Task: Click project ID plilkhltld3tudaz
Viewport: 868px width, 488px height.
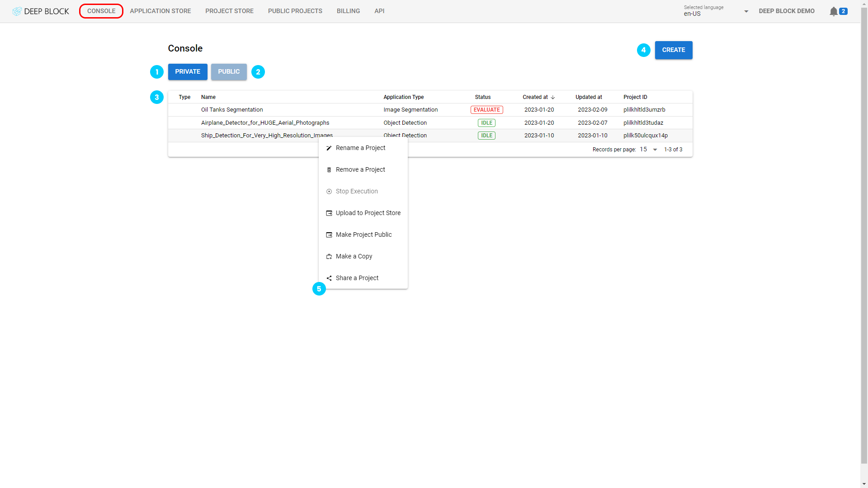Action: [x=643, y=123]
